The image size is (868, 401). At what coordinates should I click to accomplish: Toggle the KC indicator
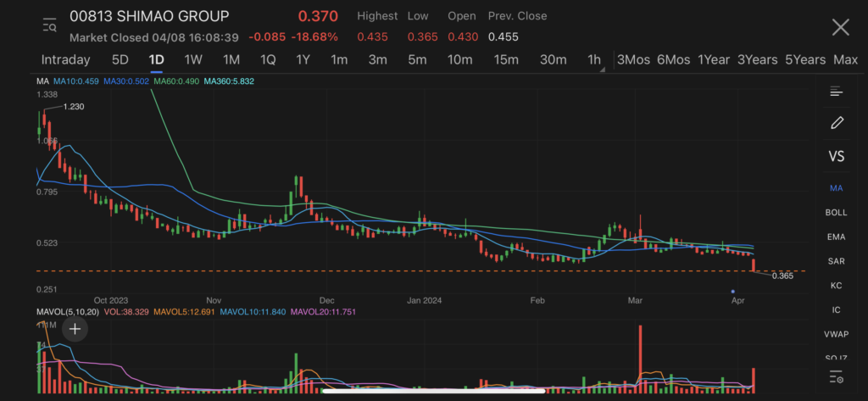[836, 286]
